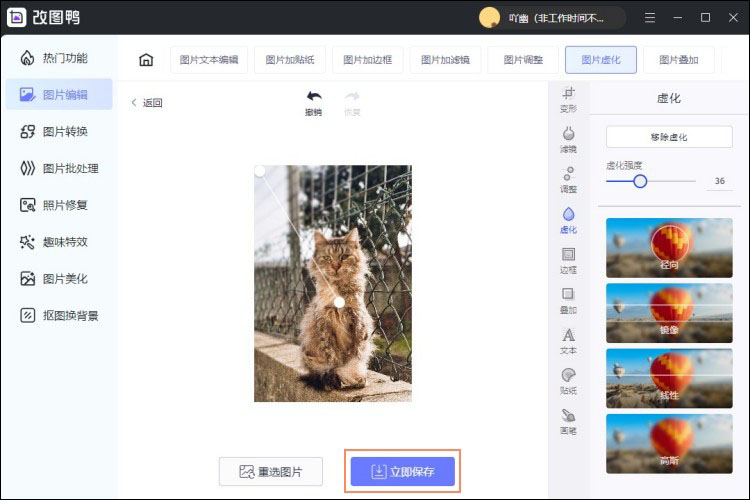The height and width of the screenshot is (500, 750).
Task: Click the home icon in top tab bar
Action: click(x=146, y=60)
